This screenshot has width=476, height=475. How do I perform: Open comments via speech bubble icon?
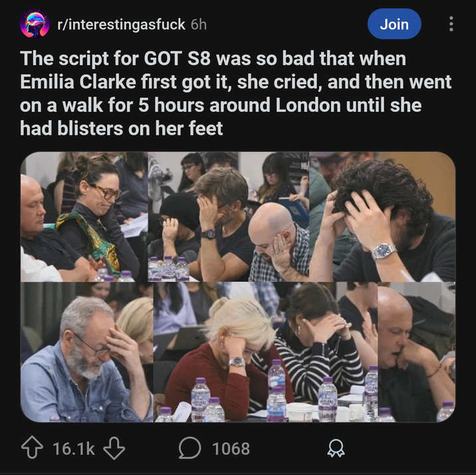(189, 449)
